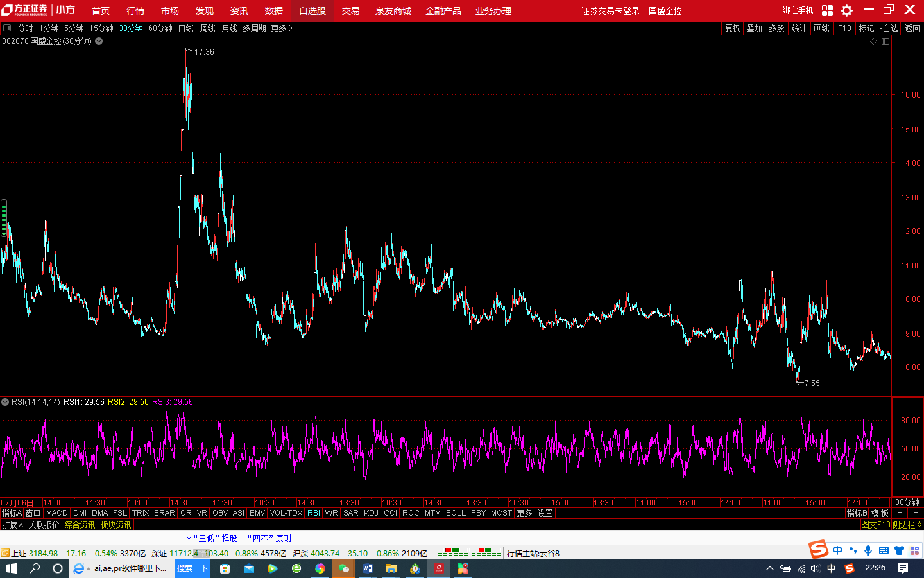Image resolution: width=924 pixels, height=578 pixels.
Task: Select the MACD indicator
Action: (57, 513)
